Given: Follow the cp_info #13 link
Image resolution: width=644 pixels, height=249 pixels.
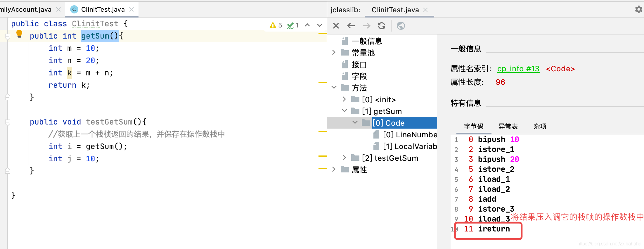Looking at the screenshot, I should [518, 69].
